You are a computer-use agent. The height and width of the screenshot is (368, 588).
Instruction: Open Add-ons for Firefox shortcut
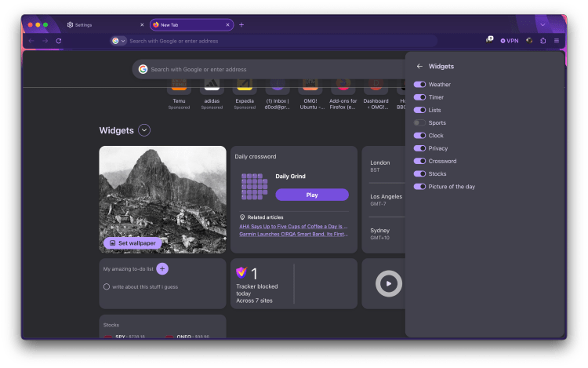[x=343, y=94]
